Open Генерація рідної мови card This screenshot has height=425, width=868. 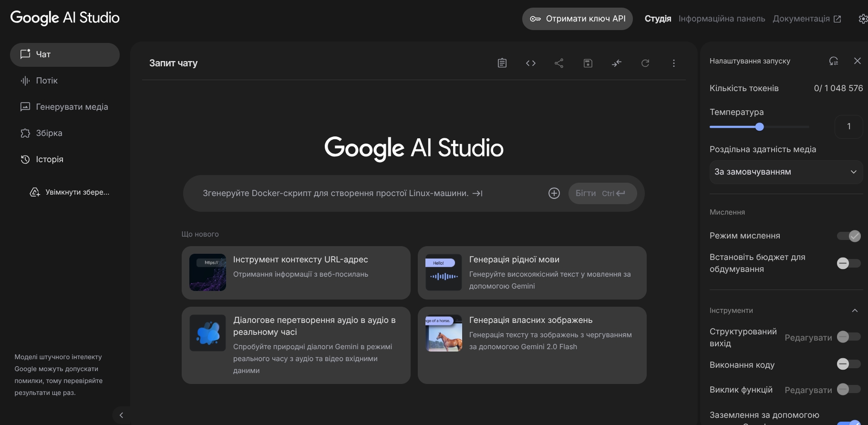[532, 273]
